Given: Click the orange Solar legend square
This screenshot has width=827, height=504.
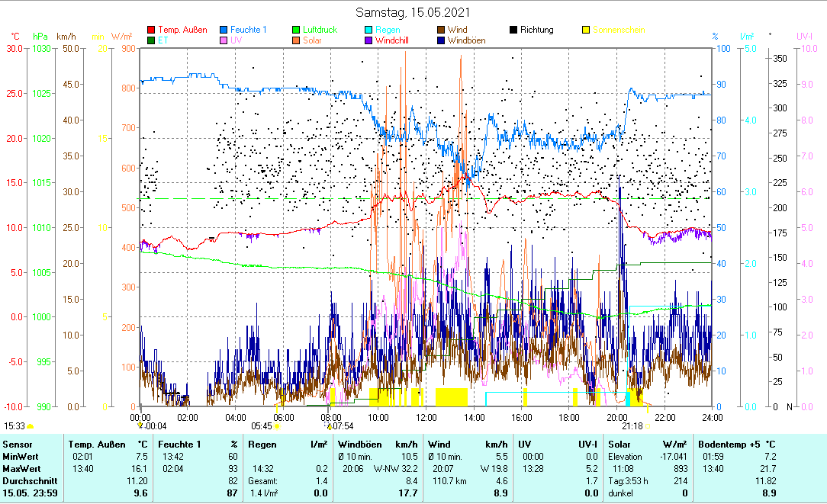Looking at the screenshot, I should [297, 40].
